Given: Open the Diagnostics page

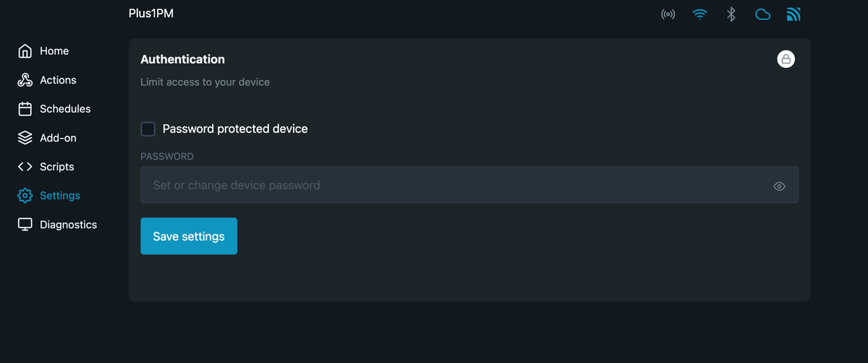Looking at the screenshot, I should [x=68, y=225].
